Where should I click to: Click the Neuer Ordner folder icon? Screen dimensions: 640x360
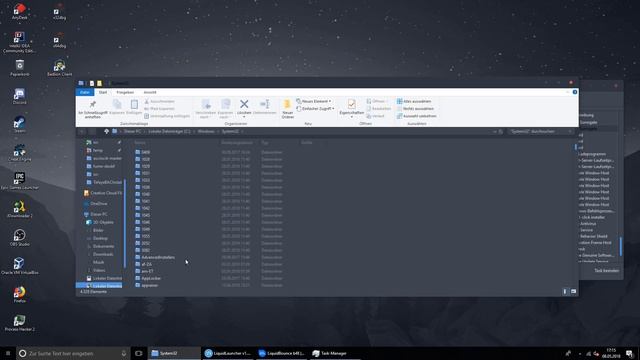pyautogui.click(x=287, y=104)
